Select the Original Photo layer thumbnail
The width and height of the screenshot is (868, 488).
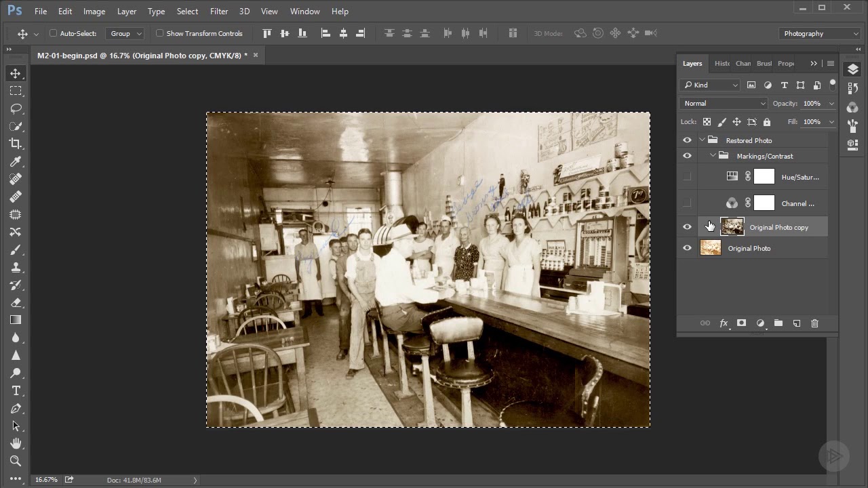pos(711,248)
